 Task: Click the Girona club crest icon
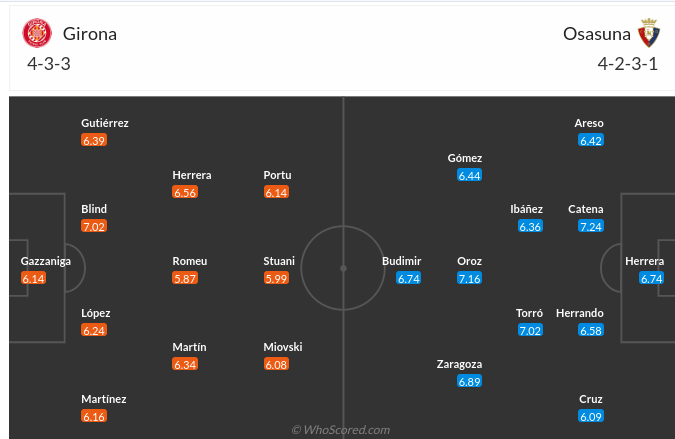(x=38, y=33)
